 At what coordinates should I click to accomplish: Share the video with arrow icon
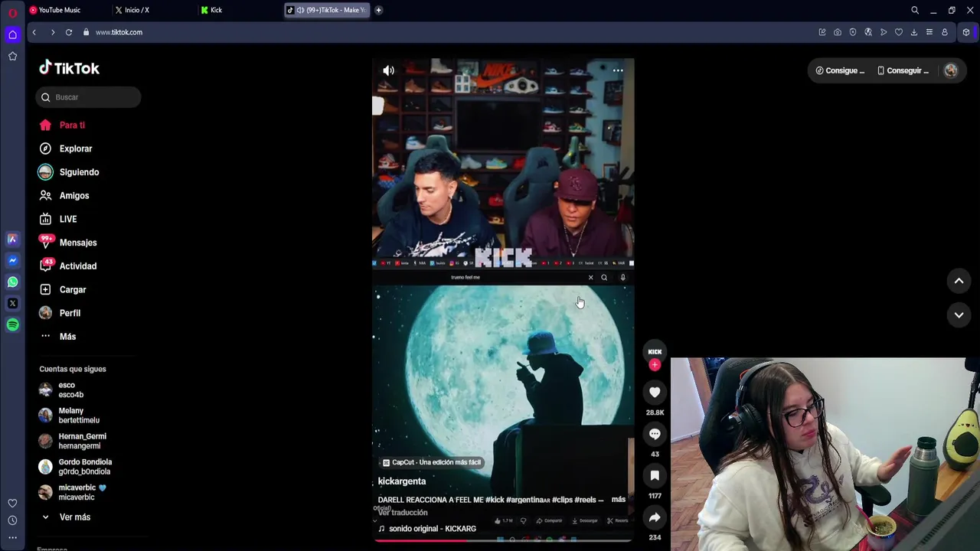pyautogui.click(x=655, y=517)
